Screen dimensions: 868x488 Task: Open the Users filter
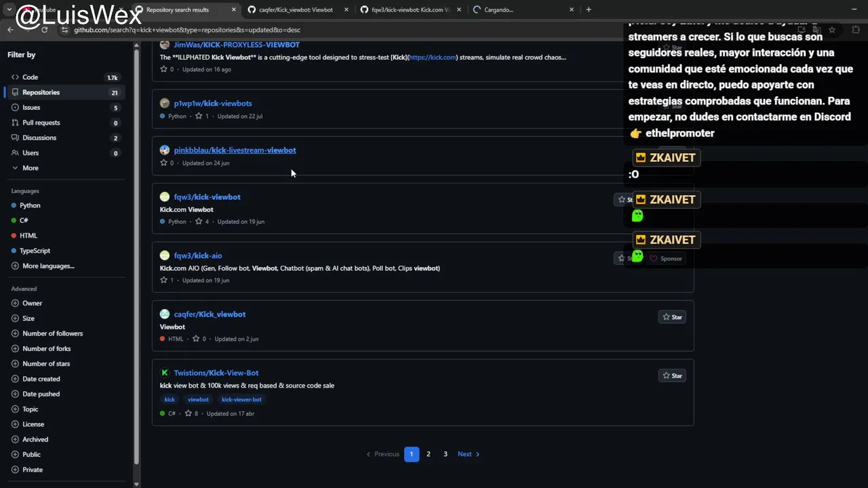(65, 152)
